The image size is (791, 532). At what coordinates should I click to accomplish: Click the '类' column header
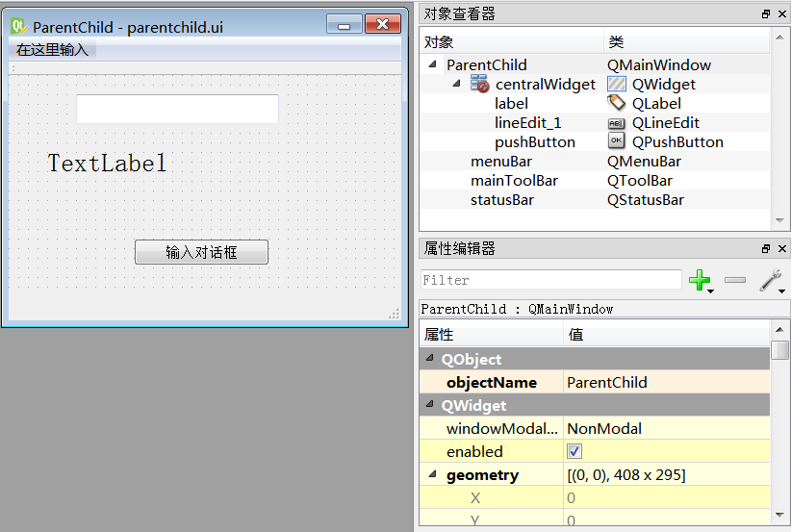tap(686, 42)
